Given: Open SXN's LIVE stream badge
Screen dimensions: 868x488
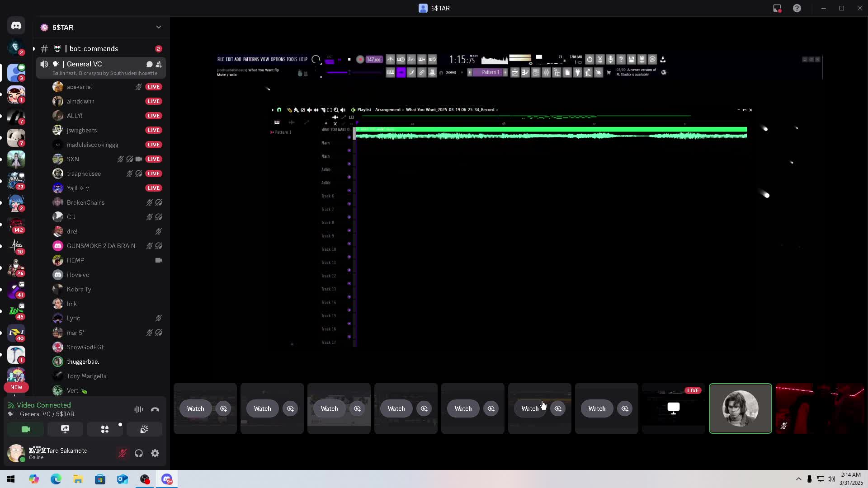Looking at the screenshot, I should point(154,159).
